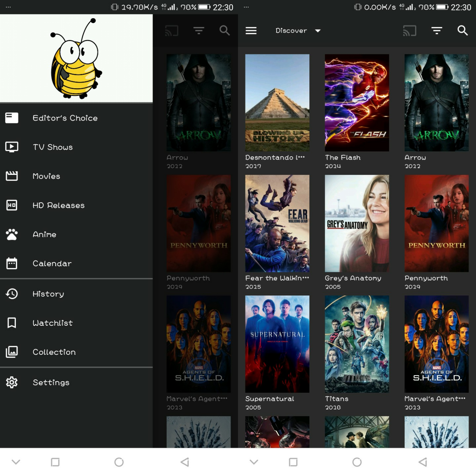This screenshot has height=476, width=476.
Task: Open the Fear the Walking Dead poster
Action: click(x=277, y=223)
